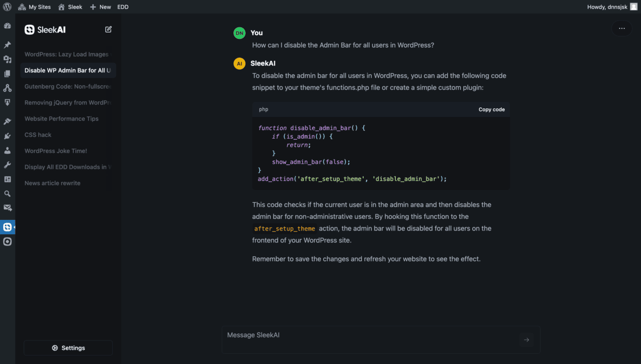Open the My Sites menu
The width and height of the screenshot is (641, 364).
[35, 7]
